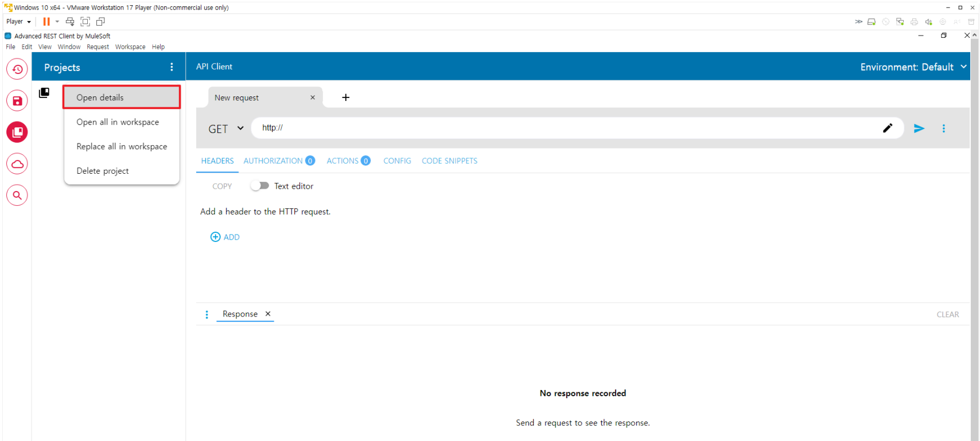Image resolution: width=980 pixels, height=441 pixels.
Task: Send Ctrl+Alt+Del to the virtual machine
Action: point(70,22)
